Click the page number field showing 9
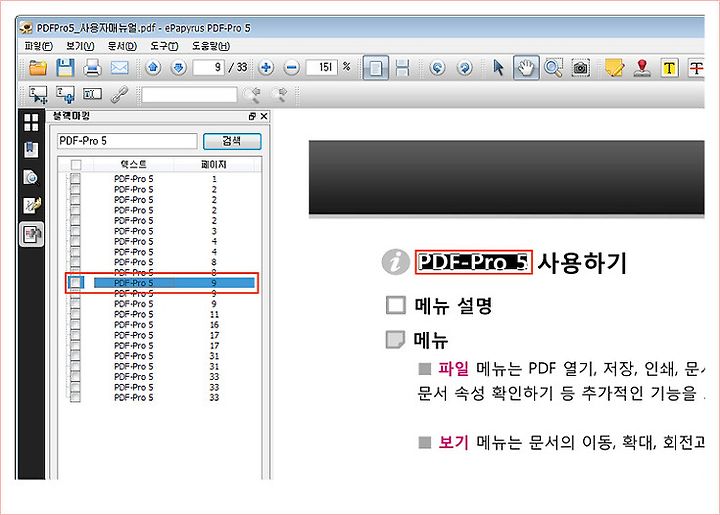Screen dimensions: 720x515 [x=208, y=68]
